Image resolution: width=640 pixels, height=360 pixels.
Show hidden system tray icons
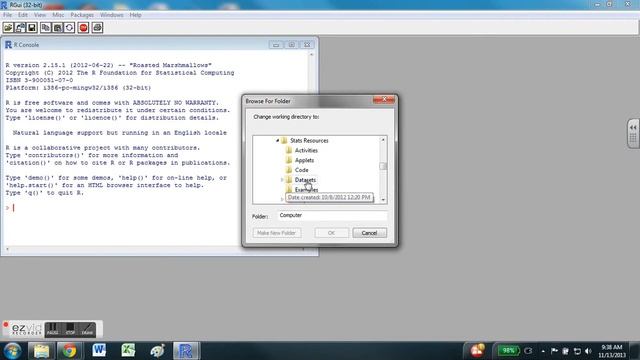[543, 351]
